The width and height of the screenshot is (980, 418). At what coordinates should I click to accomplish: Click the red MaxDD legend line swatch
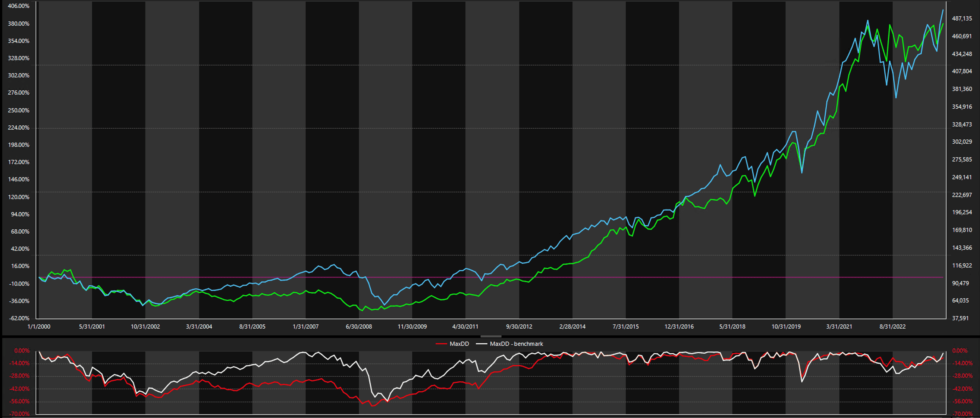[x=441, y=344]
